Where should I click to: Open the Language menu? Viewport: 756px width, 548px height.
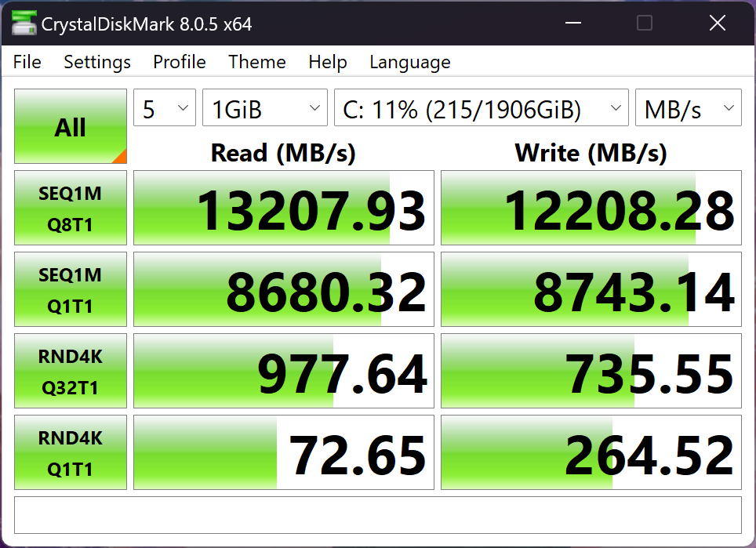(x=410, y=62)
